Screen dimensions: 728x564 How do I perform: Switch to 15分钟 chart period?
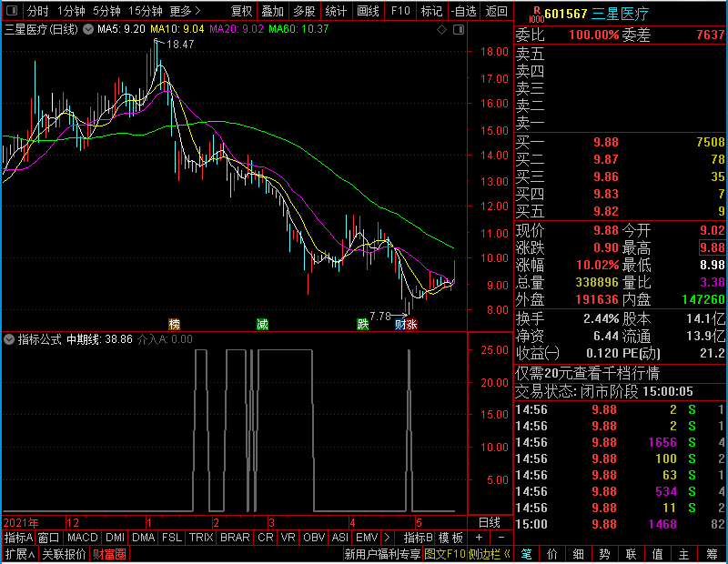(146, 11)
